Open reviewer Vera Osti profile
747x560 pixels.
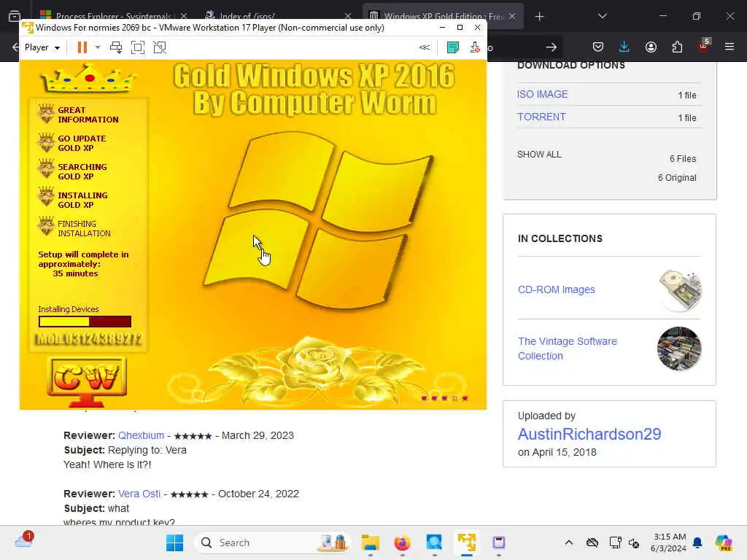point(139,494)
